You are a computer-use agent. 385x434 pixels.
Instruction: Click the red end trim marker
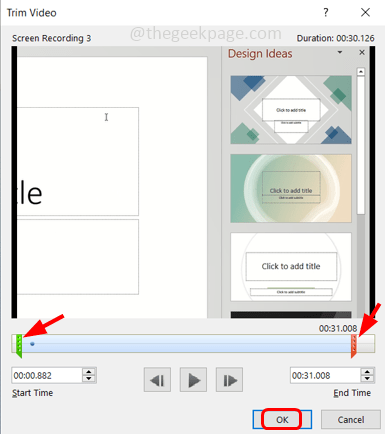coord(354,346)
